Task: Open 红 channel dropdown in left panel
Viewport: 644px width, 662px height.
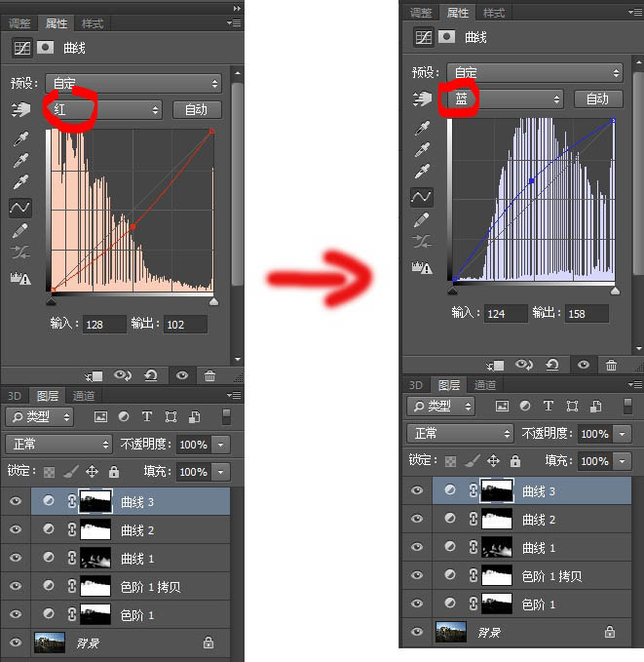Action: (x=103, y=110)
